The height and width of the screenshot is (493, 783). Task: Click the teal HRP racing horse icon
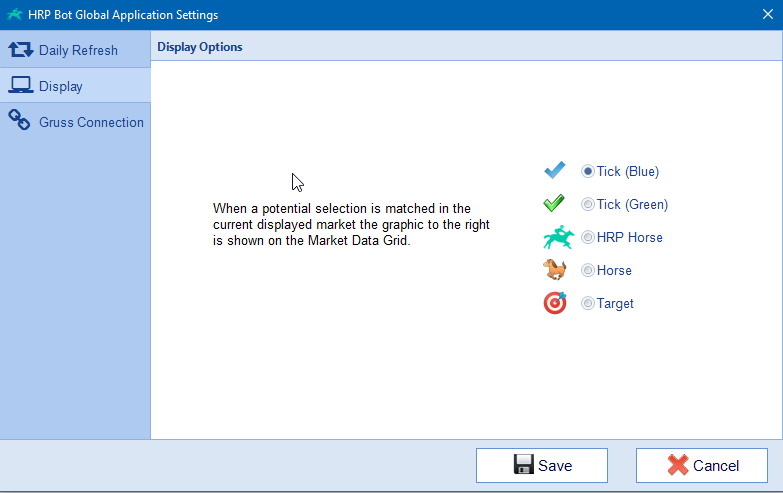click(558, 237)
